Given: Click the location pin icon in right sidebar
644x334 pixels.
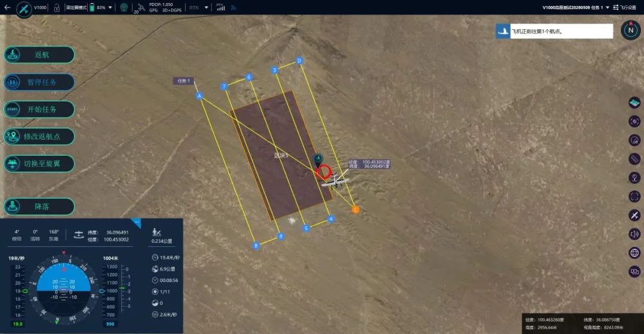Looking at the screenshot, I should pos(634,177).
